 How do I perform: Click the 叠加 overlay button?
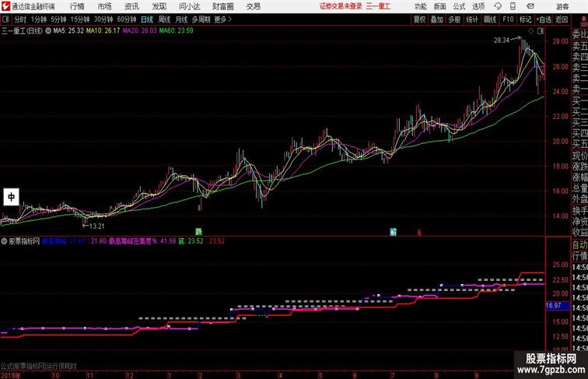(x=436, y=19)
